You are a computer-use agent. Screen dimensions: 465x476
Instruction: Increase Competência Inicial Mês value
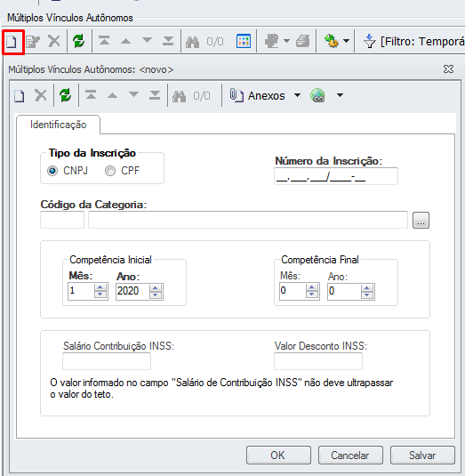click(100, 287)
